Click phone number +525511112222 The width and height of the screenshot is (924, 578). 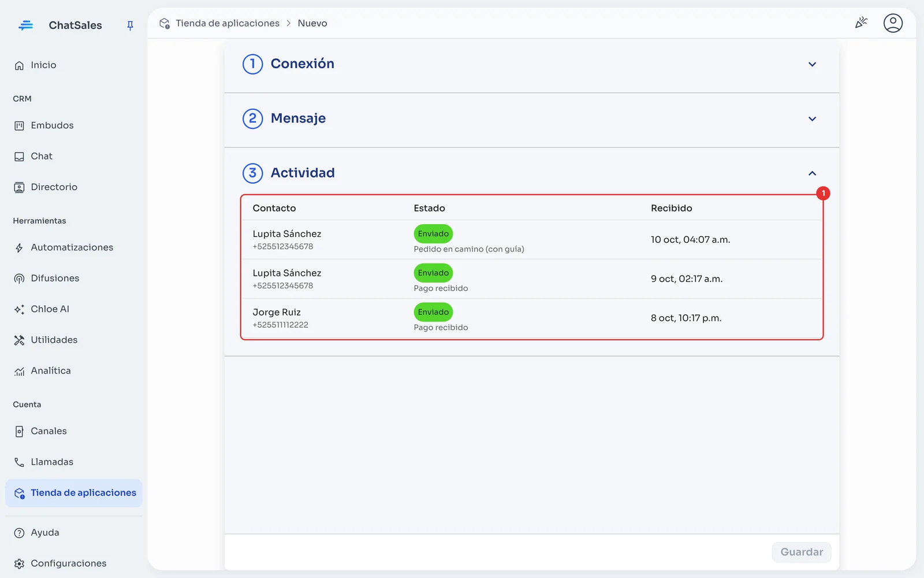[x=280, y=325]
